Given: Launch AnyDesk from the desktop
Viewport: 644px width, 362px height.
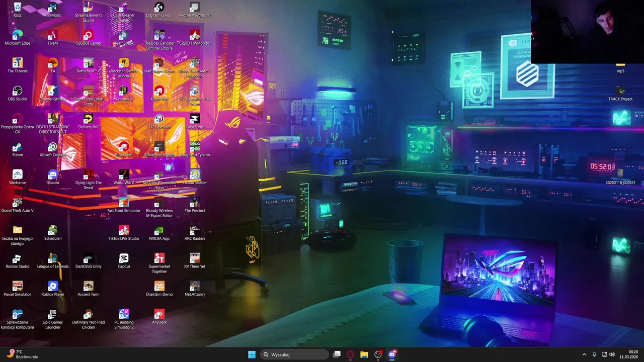Looking at the screenshot, I should click(159, 316).
